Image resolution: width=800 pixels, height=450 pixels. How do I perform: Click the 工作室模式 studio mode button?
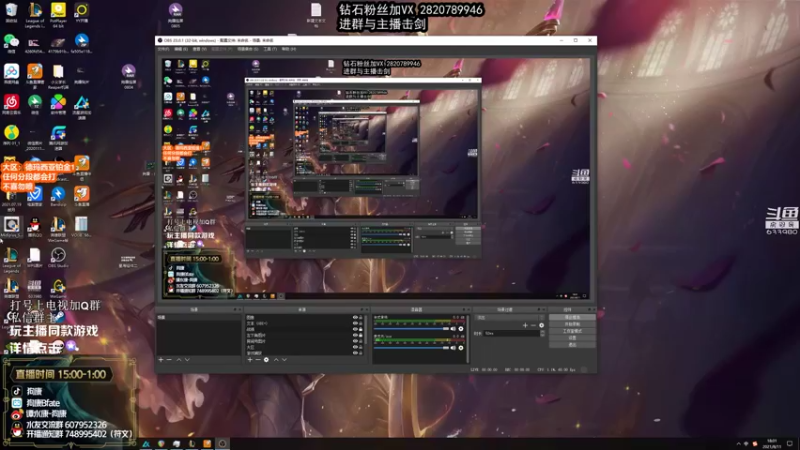point(572,331)
